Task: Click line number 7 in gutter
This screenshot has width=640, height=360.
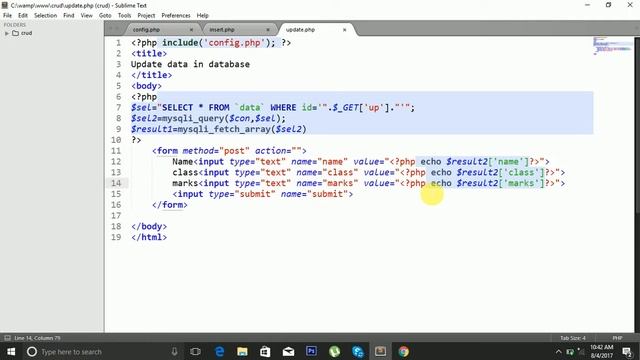Action: [118, 108]
